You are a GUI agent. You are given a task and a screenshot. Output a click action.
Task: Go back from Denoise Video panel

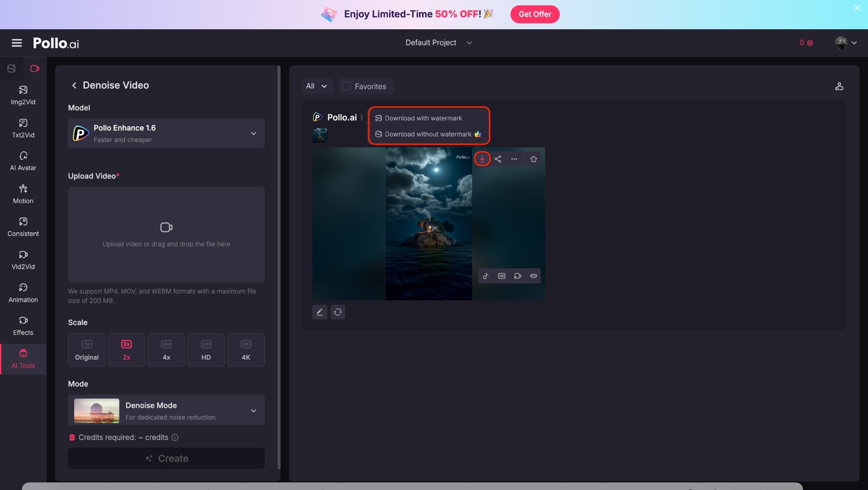(x=74, y=86)
